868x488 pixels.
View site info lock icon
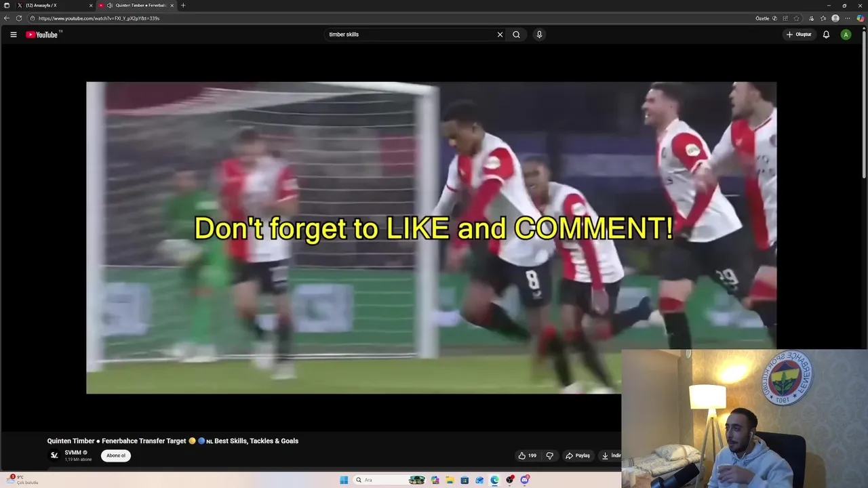click(x=32, y=18)
